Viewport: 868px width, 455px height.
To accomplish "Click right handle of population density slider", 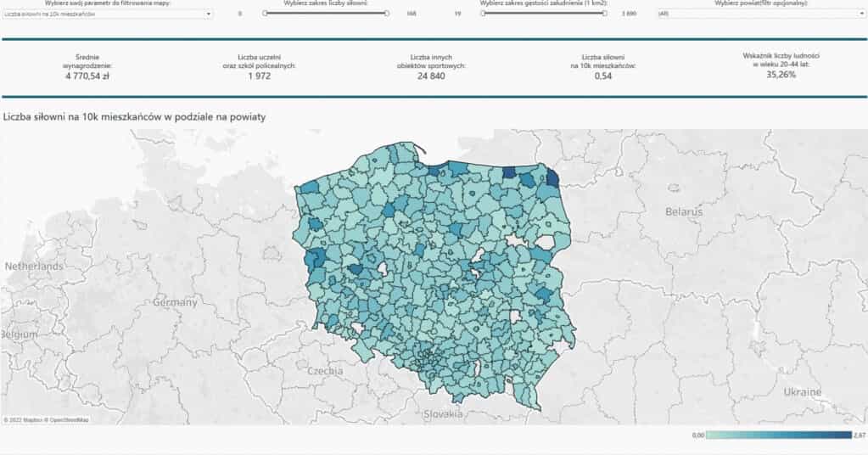I will [x=604, y=14].
